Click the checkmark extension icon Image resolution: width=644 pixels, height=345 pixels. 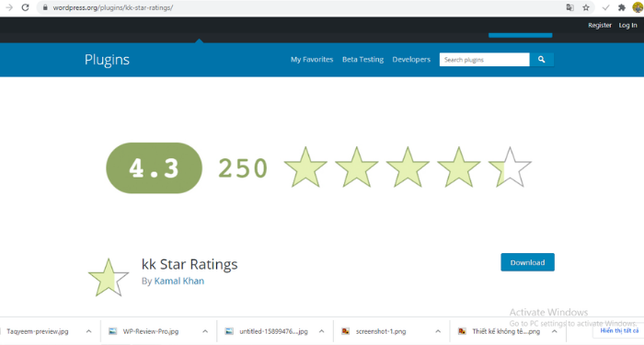coord(605,7)
